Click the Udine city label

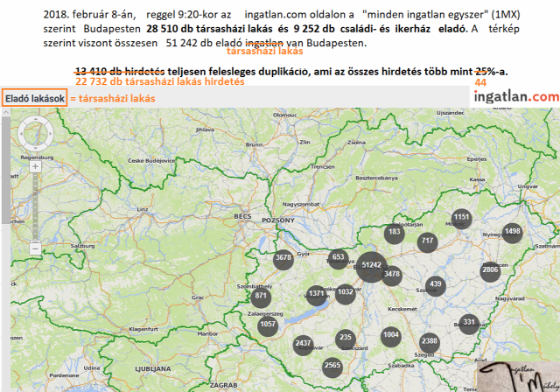pyautogui.click(x=92, y=368)
